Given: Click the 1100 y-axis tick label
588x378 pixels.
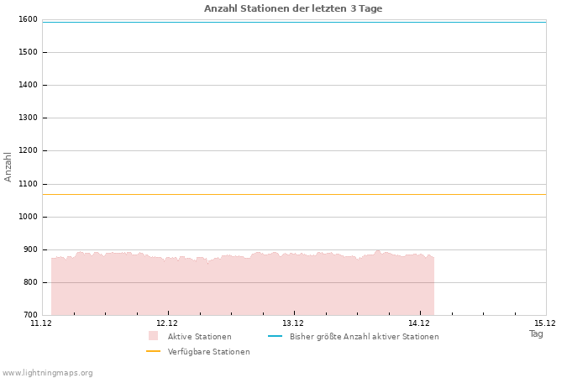Looking at the screenshot, I should tap(27, 184).
